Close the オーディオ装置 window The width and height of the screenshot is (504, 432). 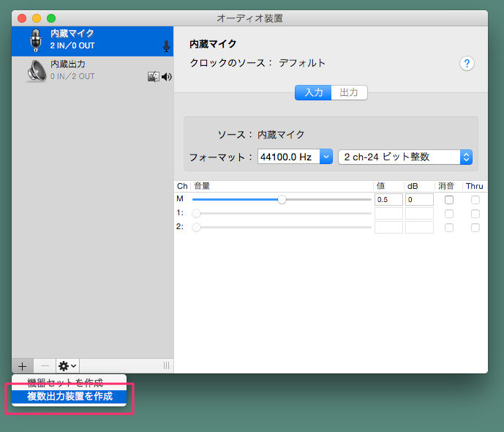22,18
